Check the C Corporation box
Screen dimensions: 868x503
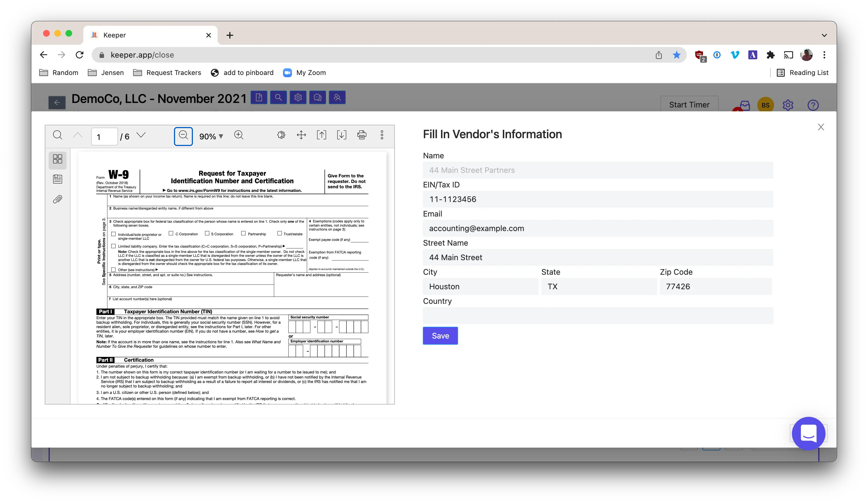171,233
